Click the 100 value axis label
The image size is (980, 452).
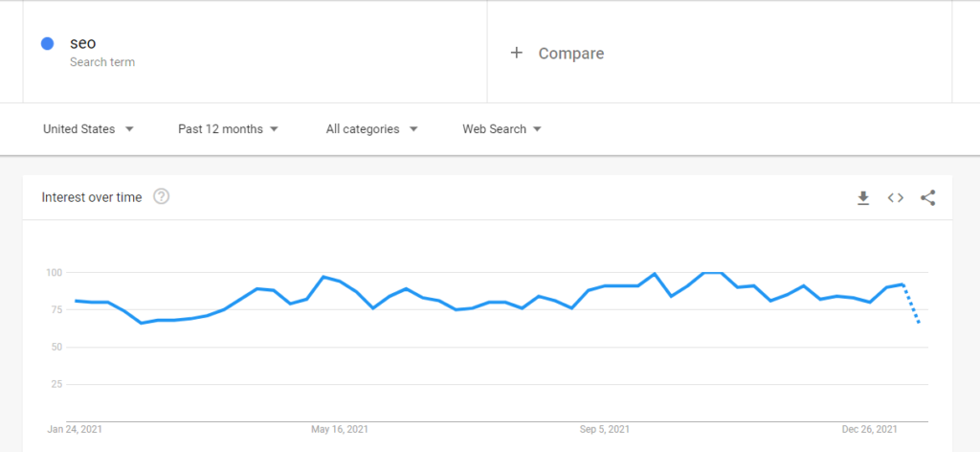click(54, 273)
